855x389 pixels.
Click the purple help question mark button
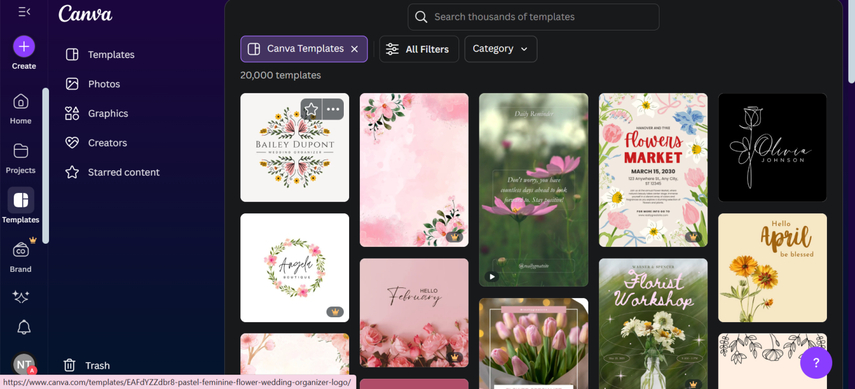point(816,363)
